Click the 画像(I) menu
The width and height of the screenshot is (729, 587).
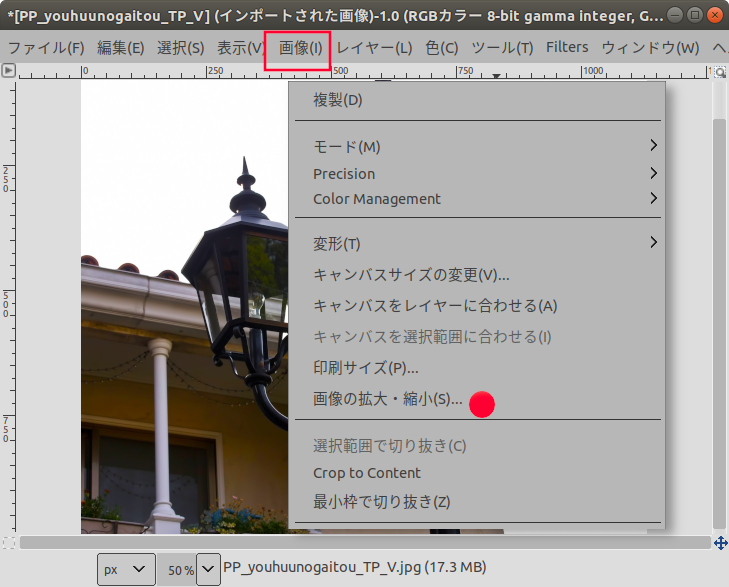(x=300, y=48)
